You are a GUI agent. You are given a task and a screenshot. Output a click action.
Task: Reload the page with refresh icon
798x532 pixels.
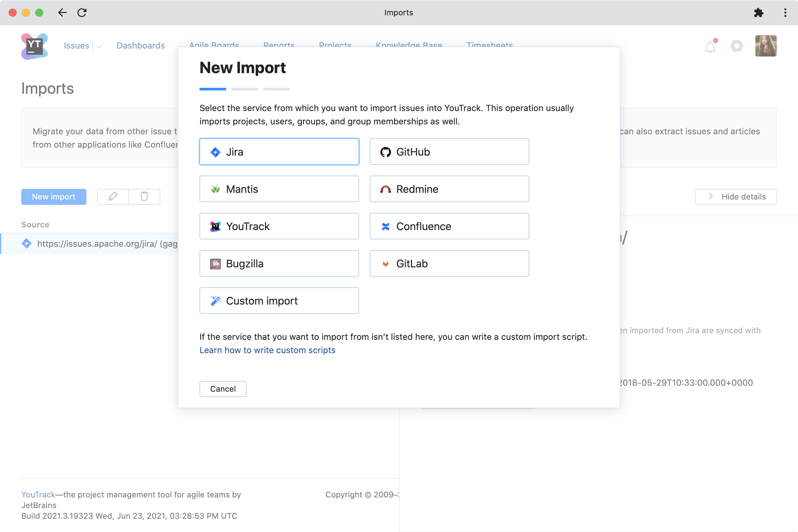[x=82, y=13]
